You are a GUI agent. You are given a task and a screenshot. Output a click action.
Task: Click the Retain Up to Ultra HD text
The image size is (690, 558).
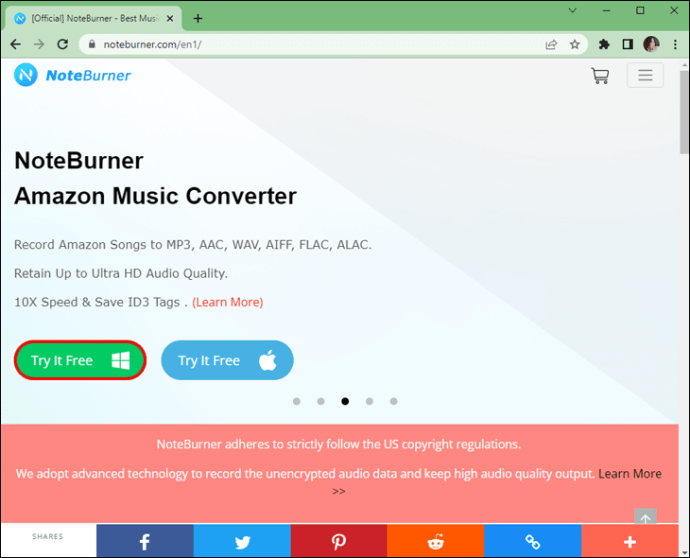pyautogui.click(x=121, y=273)
